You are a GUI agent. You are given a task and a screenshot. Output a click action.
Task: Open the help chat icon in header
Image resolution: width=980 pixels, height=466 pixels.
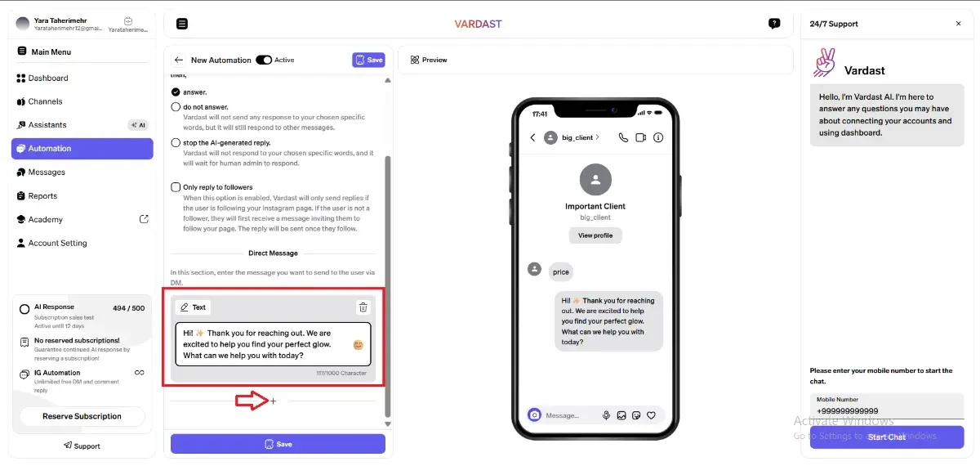pyautogui.click(x=774, y=24)
